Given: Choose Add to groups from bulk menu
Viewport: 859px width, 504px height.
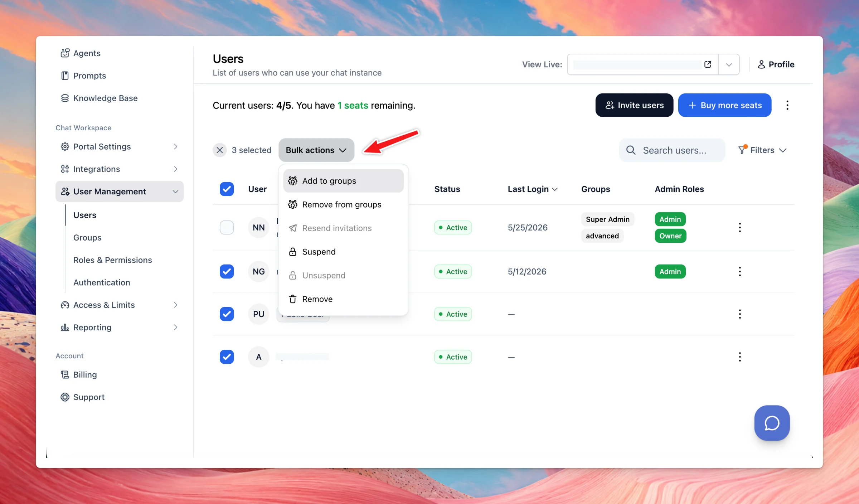Looking at the screenshot, I should click(x=343, y=181).
